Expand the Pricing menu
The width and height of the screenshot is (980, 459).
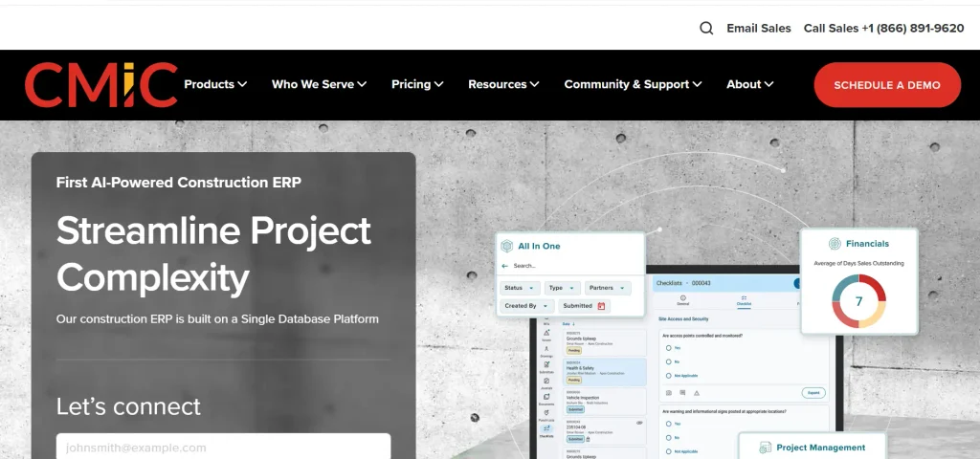click(417, 84)
